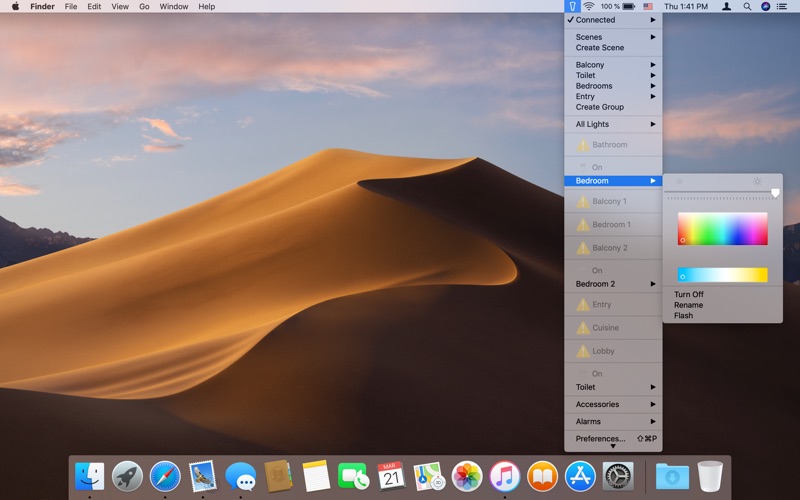This screenshot has width=800, height=500.
Task: Expand the Bedrooms group submenu
Action: (x=613, y=86)
